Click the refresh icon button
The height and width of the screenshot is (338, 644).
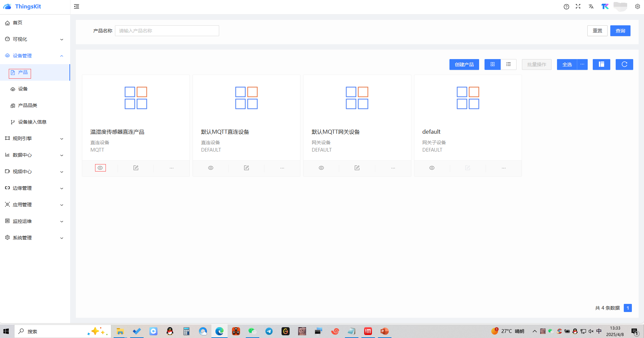(x=624, y=64)
